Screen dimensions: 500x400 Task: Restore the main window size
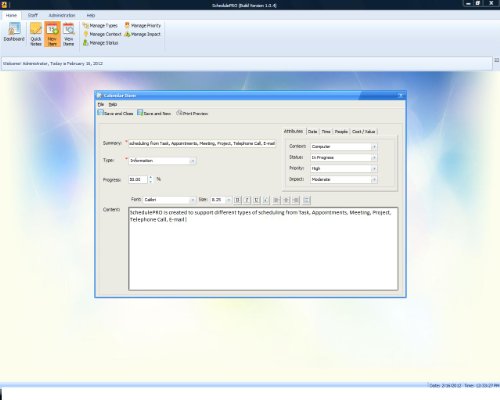tap(478, 3)
